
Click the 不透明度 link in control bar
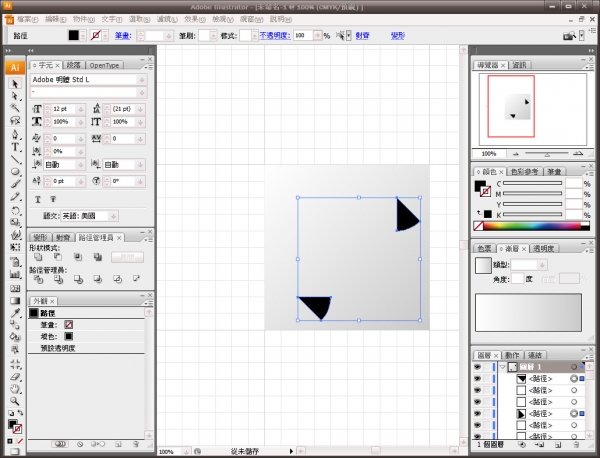[273, 35]
